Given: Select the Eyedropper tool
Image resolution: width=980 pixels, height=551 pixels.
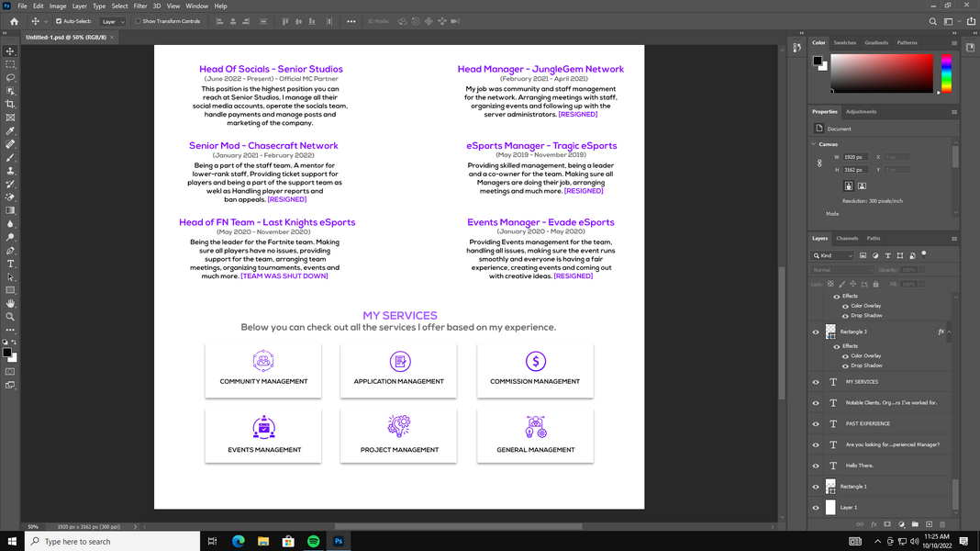Looking at the screenshot, I should point(10,130).
